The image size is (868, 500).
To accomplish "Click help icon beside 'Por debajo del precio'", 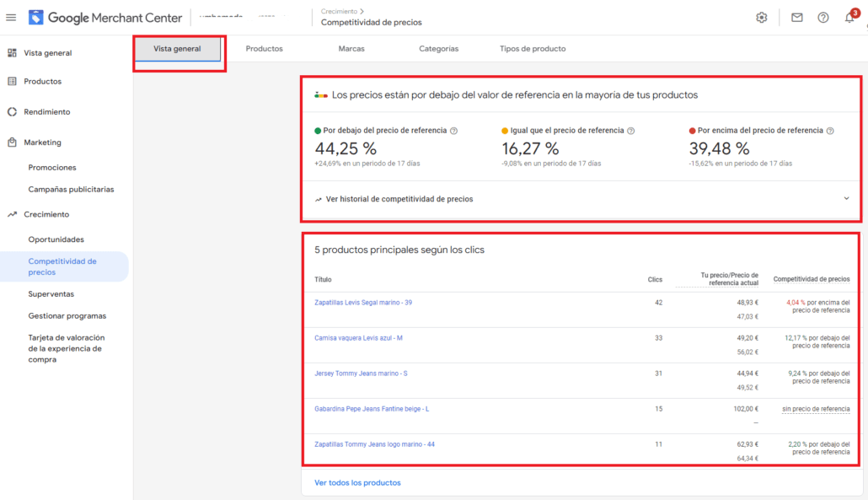I will coord(454,132).
